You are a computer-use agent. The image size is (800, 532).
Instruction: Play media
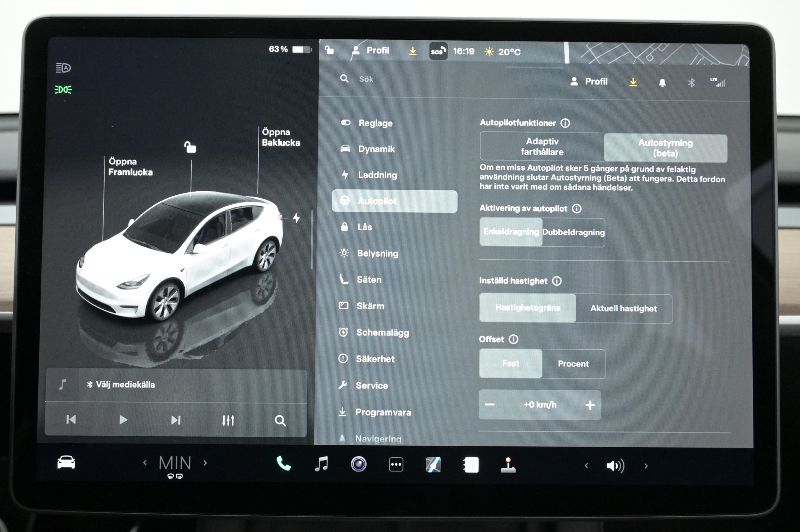point(123,420)
